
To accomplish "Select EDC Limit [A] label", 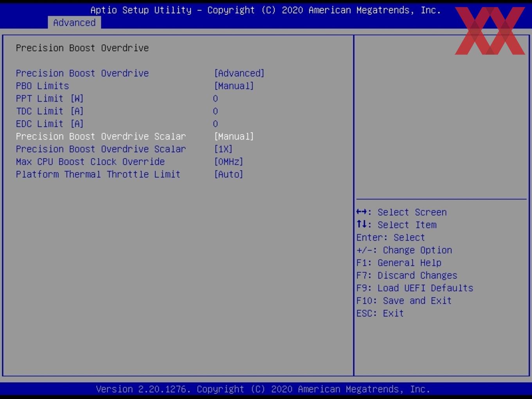I will 50,124.
